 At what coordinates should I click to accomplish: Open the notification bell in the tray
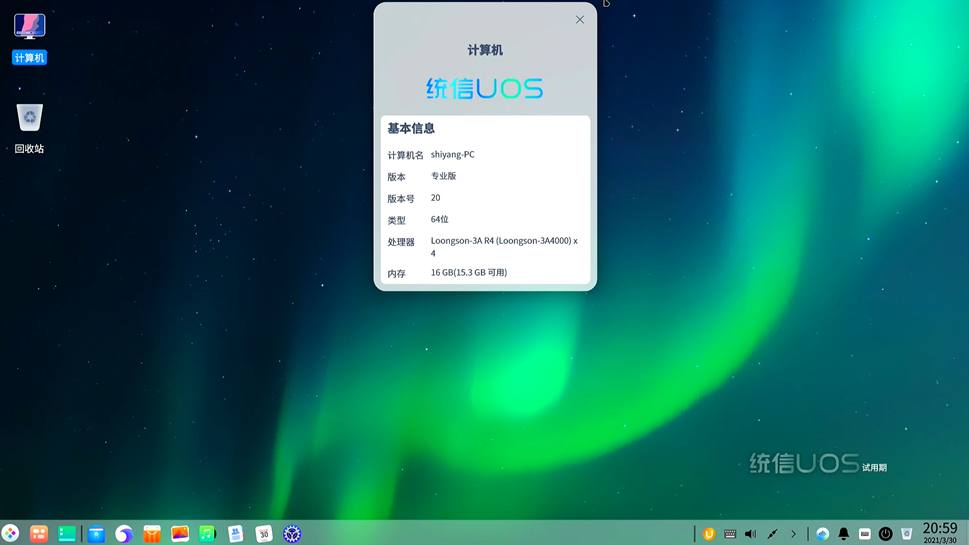843,534
